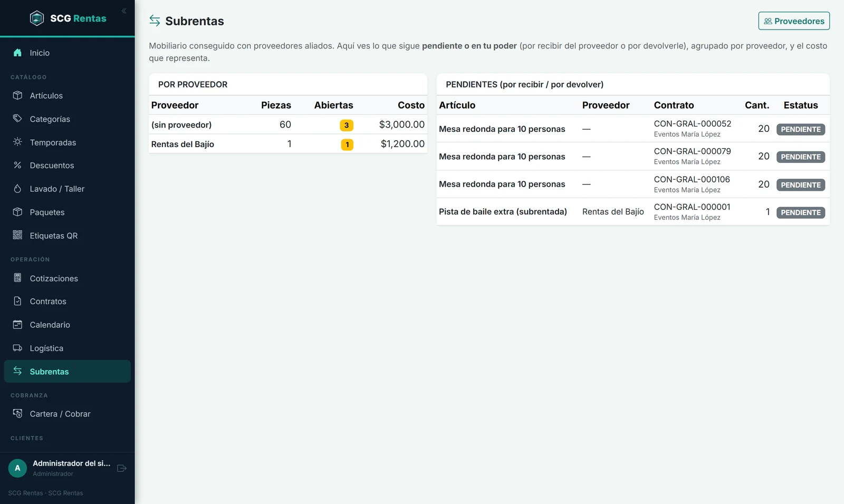Click the Contratos document icon
Viewport: 844px width, 504px height.
tap(17, 301)
